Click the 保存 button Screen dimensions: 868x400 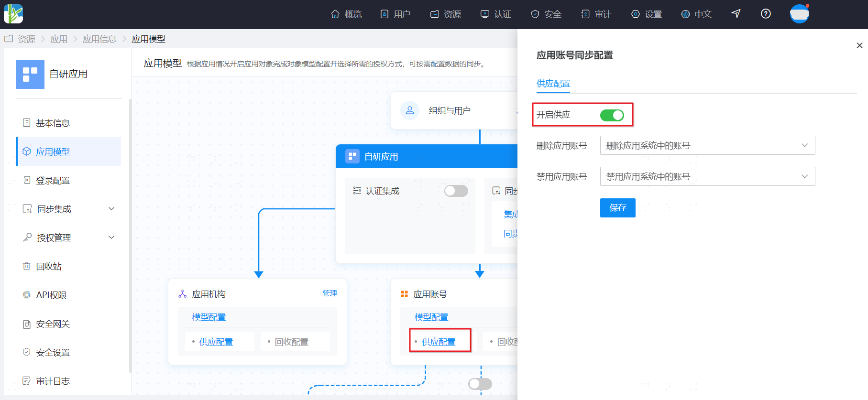pos(617,208)
